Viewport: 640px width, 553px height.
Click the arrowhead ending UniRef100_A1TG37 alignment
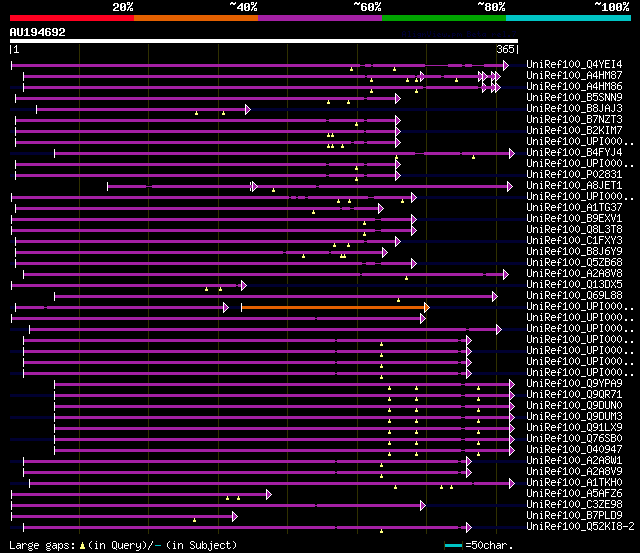coord(380,209)
